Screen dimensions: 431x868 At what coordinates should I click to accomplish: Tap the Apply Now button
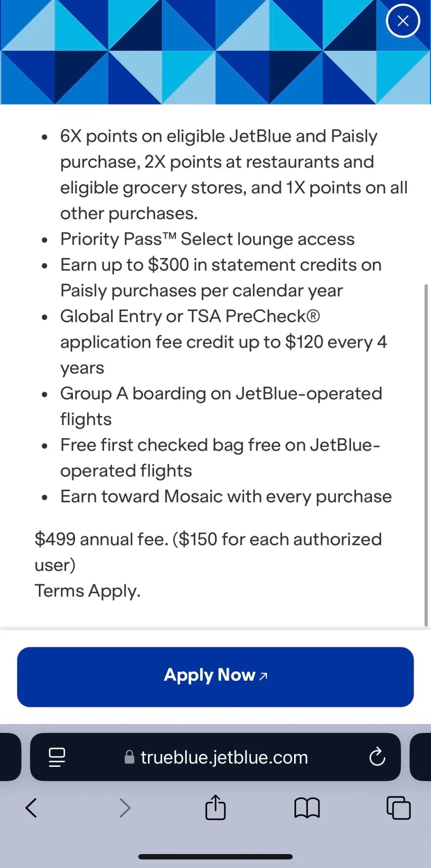[215, 677]
